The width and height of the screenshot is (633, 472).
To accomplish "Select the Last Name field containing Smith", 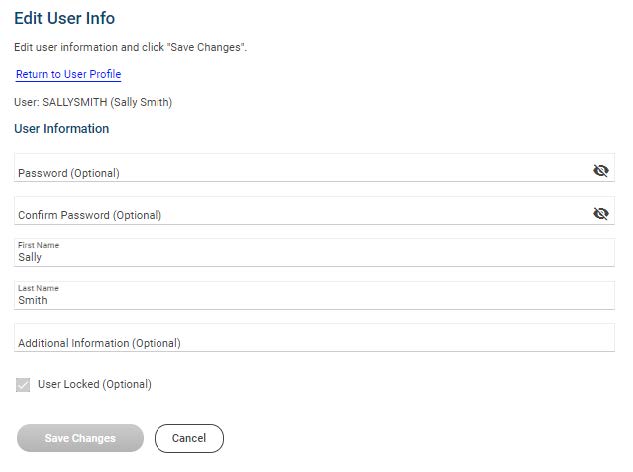I will tap(300, 300).
